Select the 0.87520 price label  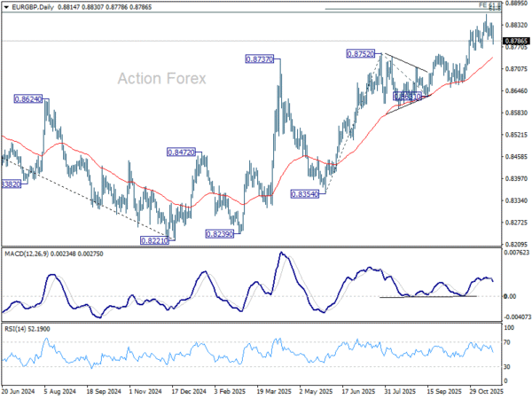click(362, 54)
